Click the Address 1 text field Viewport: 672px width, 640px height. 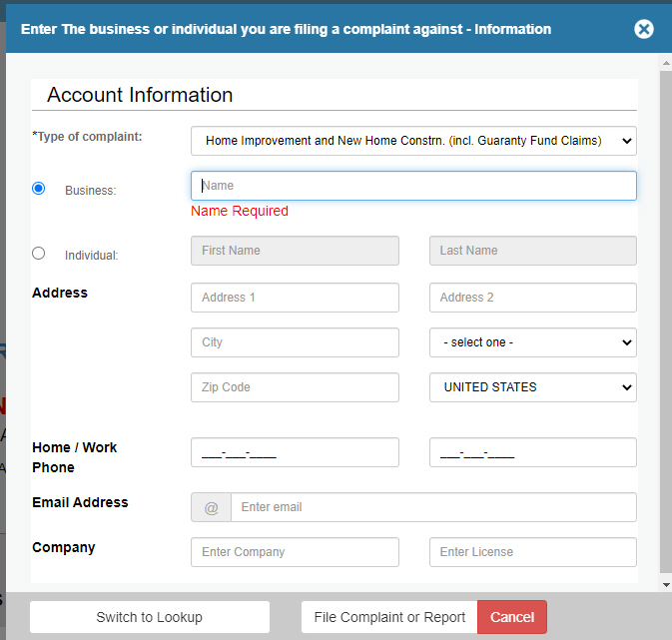[295, 298]
